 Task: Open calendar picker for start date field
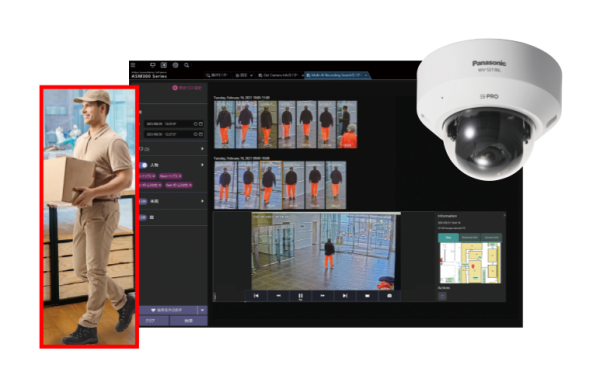coord(201,124)
